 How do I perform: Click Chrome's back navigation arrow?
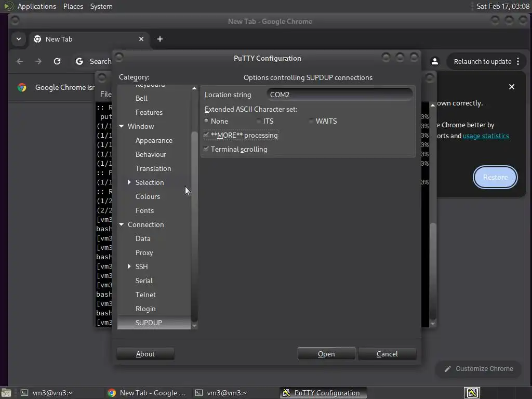tap(20, 61)
